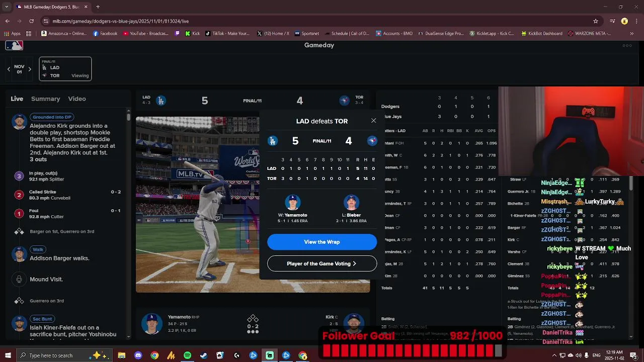Open the YouTube Broadcast bookmark
The height and width of the screenshot is (362, 644).
pyautogui.click(x=145, y=34)
